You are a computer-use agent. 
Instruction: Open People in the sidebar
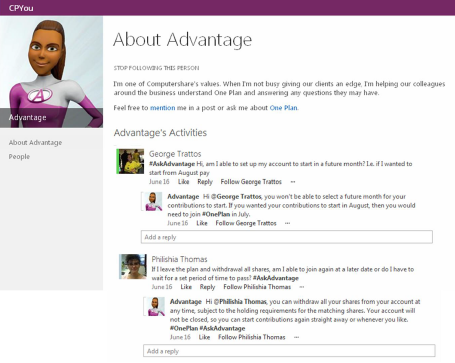[19, 157]
